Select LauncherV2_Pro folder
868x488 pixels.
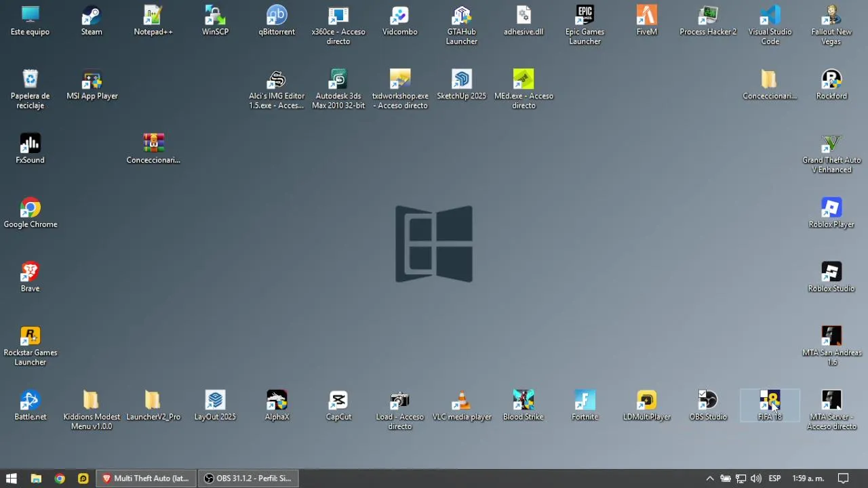(153, 406)
